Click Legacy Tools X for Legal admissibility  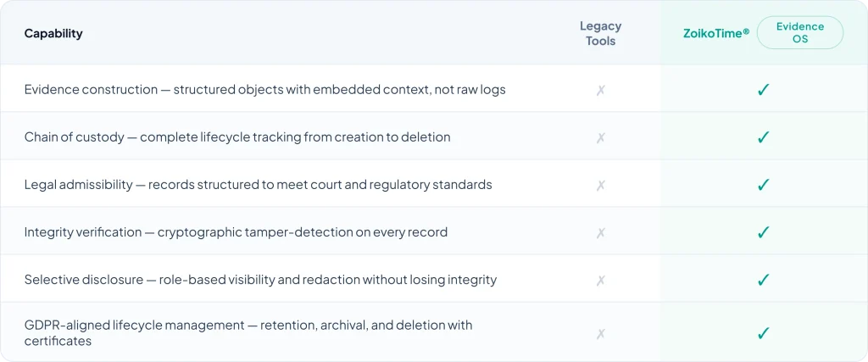pyautogui.click(x=600, y=184)
